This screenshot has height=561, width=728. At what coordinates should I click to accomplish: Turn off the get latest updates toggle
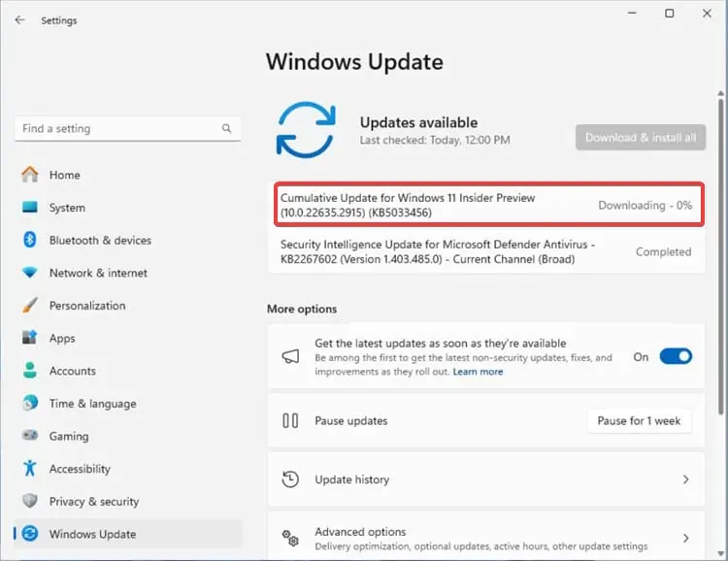pyautogui.click(x=676, y=356)
